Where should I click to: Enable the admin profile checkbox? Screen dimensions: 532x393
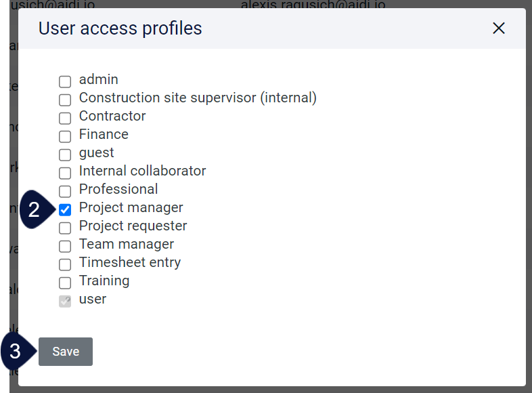[65, 82]
